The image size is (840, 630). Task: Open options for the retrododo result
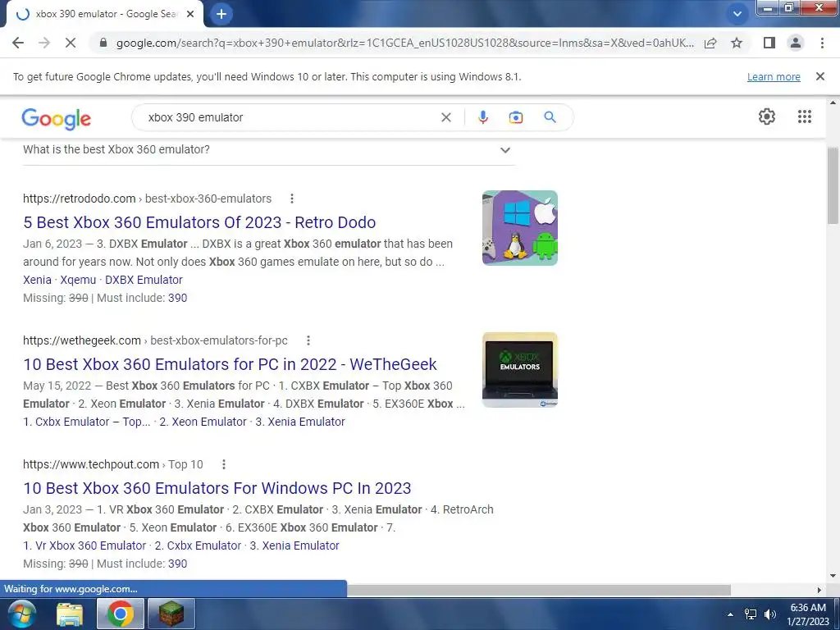pos(291,199)
